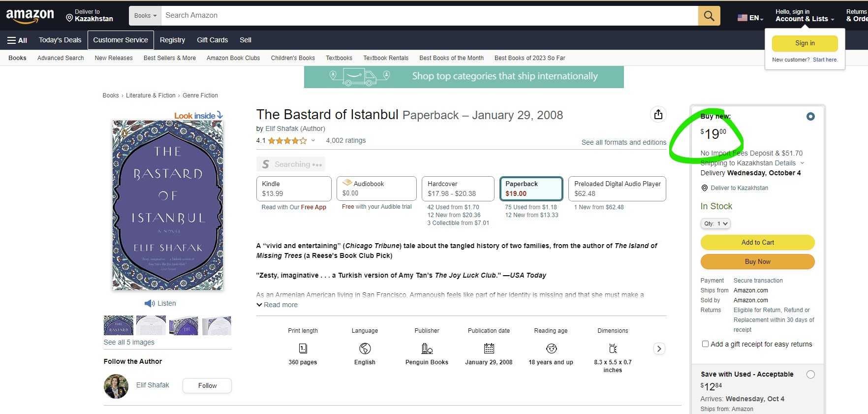The image size is (868, 414).
Task: Click the Literature & Fiction breadcrumb
Action: (151, 96)
